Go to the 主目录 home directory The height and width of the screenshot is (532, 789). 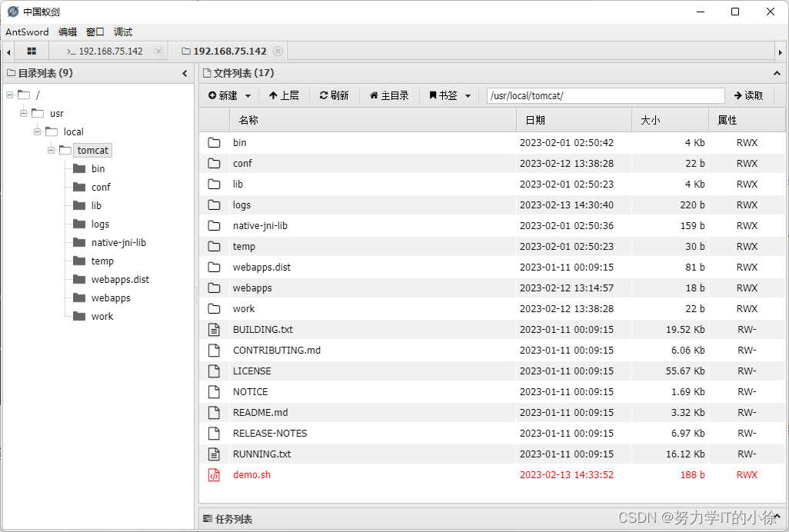389,95
